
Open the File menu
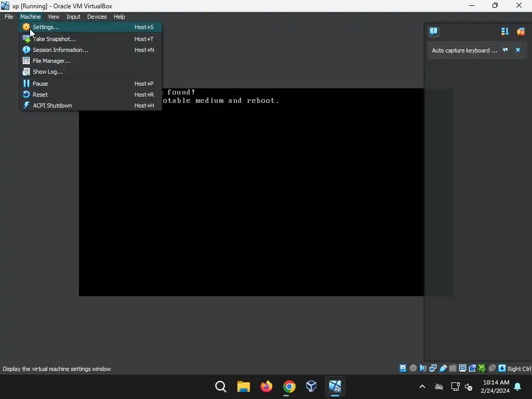coord(9,17)
